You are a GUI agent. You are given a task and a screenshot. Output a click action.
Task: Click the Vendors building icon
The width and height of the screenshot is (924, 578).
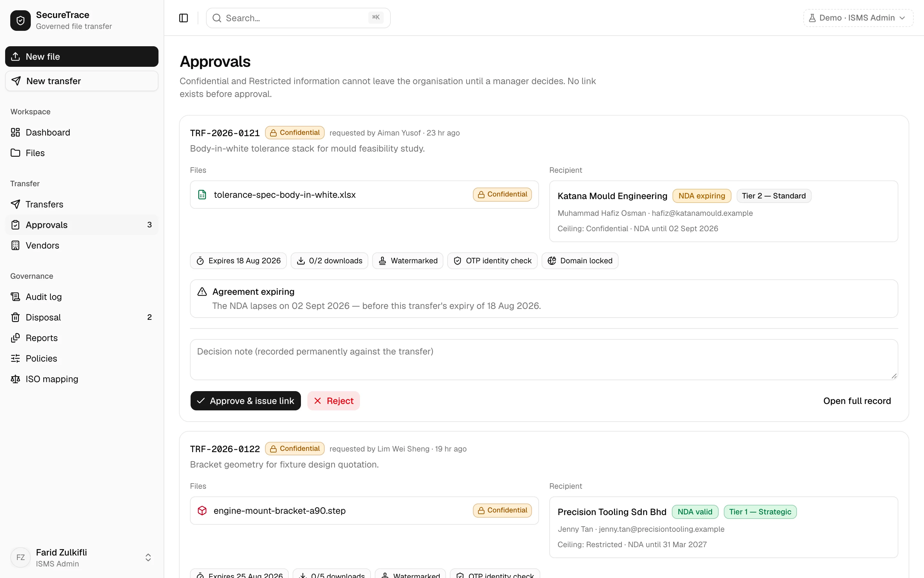(x=15, y=245)
